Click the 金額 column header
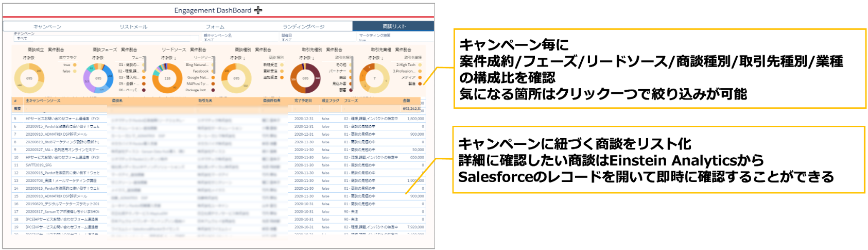Viewport: 868px width, 250px height. pos(407,101)
